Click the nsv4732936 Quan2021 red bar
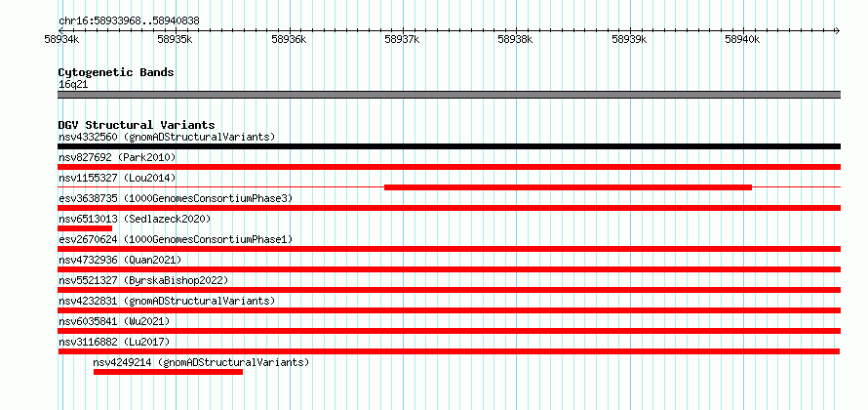 [x=449, y=269]
